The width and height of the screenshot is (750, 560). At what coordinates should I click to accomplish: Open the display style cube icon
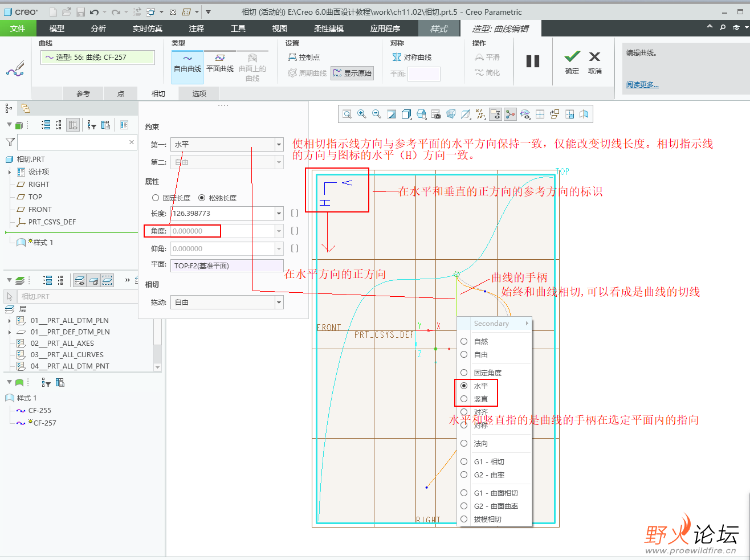pos(406,114)
